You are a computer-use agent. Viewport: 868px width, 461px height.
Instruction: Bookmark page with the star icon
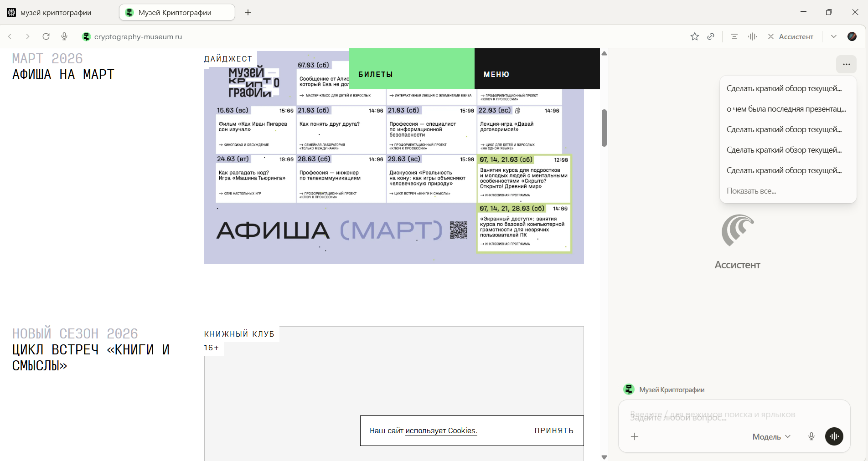click(694, 36)
